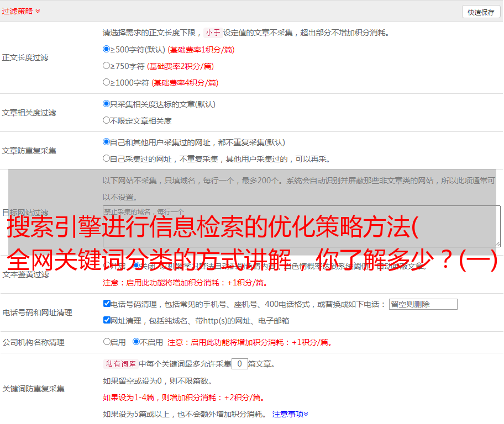Grab the domain textarea resize handle

(x=497, y=243)
